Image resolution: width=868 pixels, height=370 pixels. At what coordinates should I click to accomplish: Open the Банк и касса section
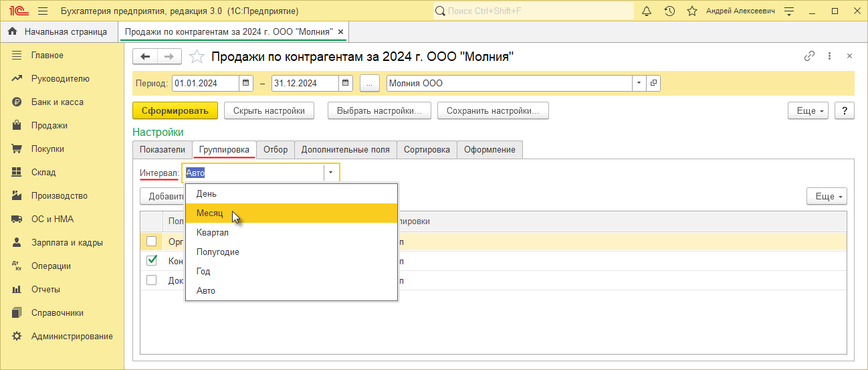point(57,102)
